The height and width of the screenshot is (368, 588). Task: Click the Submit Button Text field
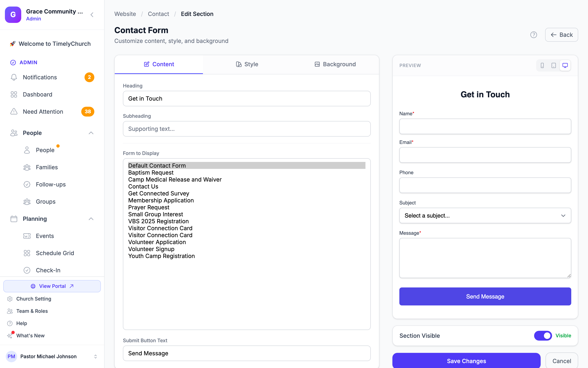[x=247, y=353]
